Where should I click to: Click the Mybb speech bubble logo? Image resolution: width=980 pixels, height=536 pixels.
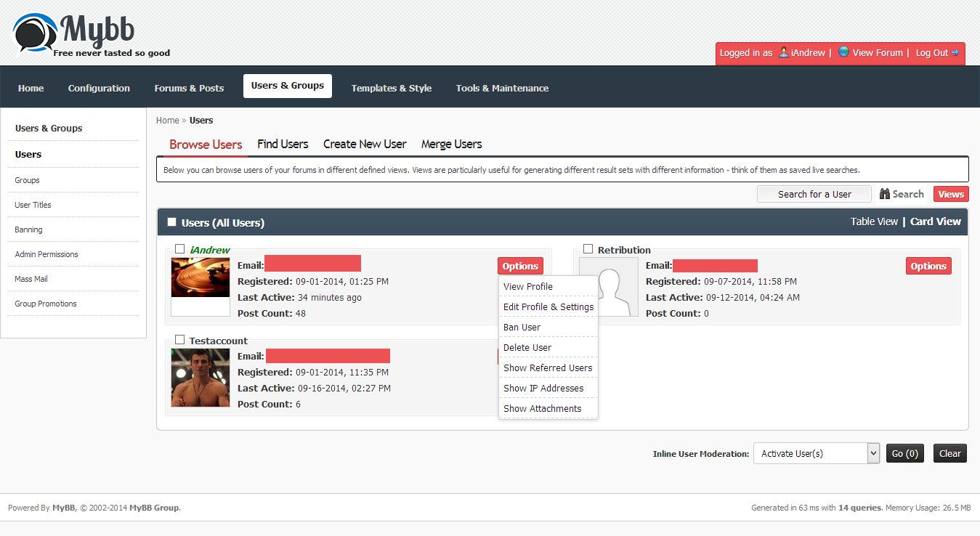[x=35, y=35]
